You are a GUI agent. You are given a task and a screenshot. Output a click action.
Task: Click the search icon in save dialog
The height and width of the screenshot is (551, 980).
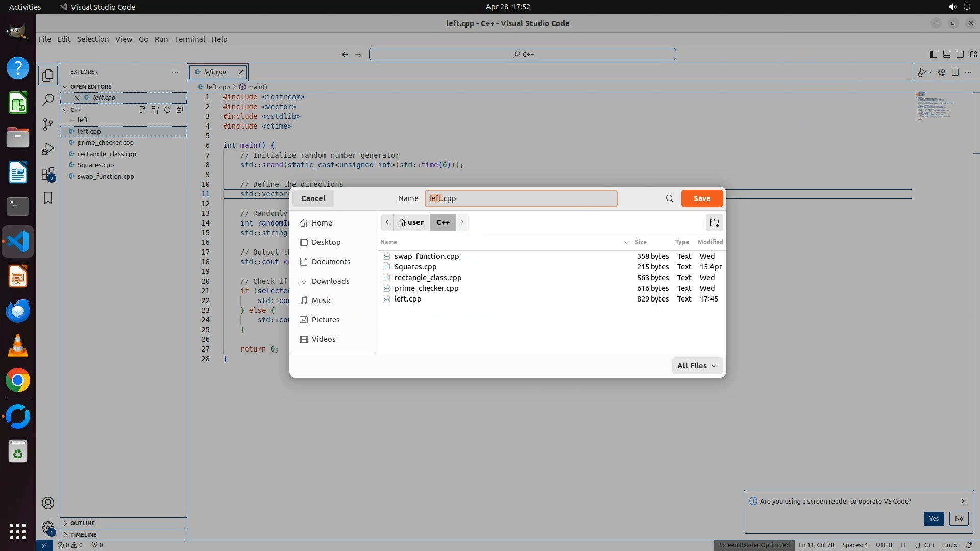tap(669, 198)
